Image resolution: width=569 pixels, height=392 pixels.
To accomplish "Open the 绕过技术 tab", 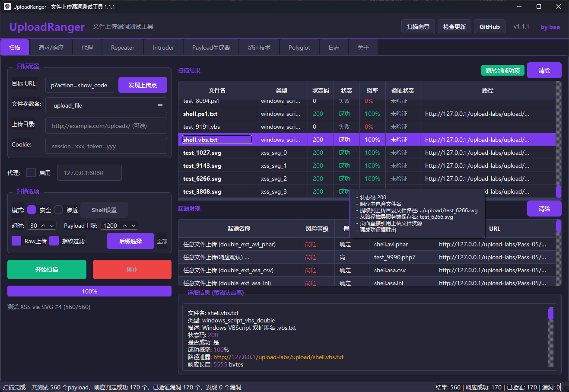I will pos(259,48).
